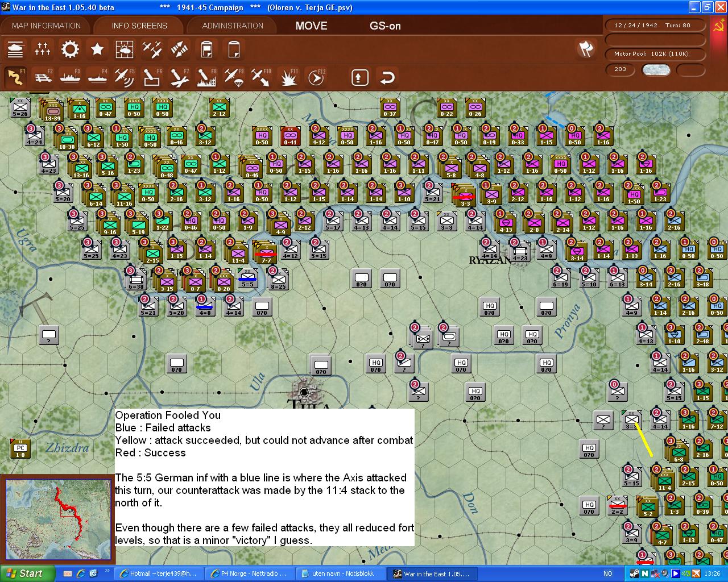This screenshot has height=582, width=728.
Task: Click the satellite-shaped info screen icon
Action: [179, 49]
